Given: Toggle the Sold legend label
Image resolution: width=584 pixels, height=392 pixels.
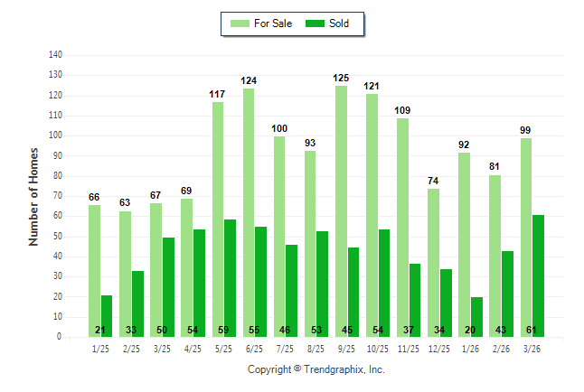Looking at the screenshot, I should pos(339,23).
